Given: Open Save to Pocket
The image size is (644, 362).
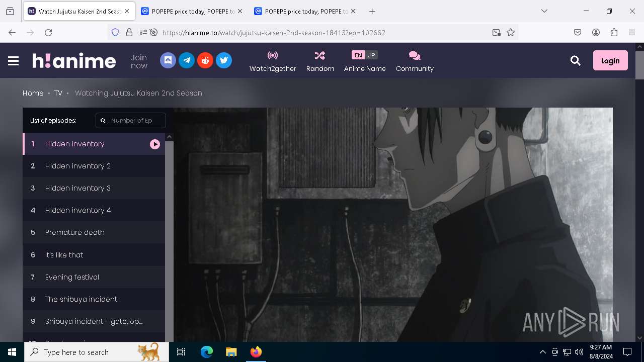Looking at the screenshot, I should point(578,32).
